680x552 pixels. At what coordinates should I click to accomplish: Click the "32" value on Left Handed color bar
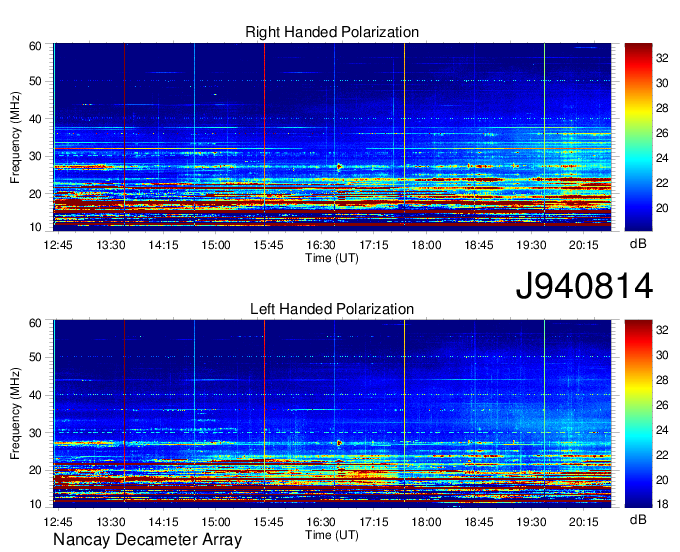point(662,330)
